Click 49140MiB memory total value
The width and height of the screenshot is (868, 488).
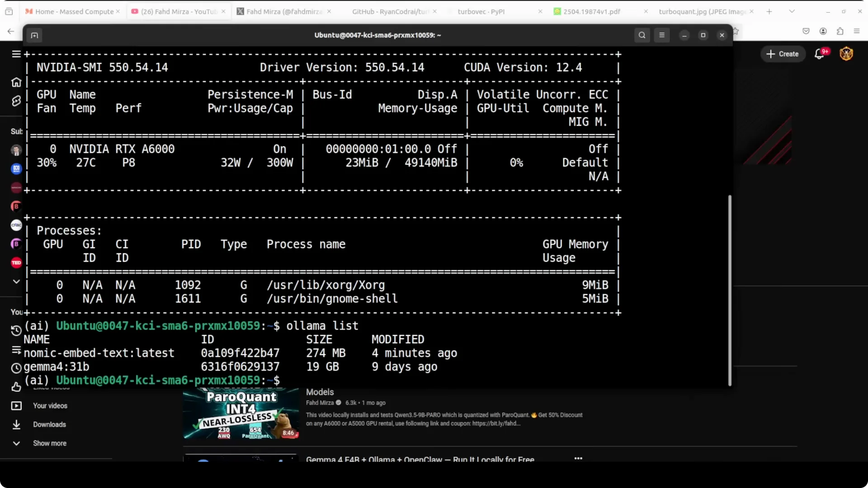pos(431,163)
